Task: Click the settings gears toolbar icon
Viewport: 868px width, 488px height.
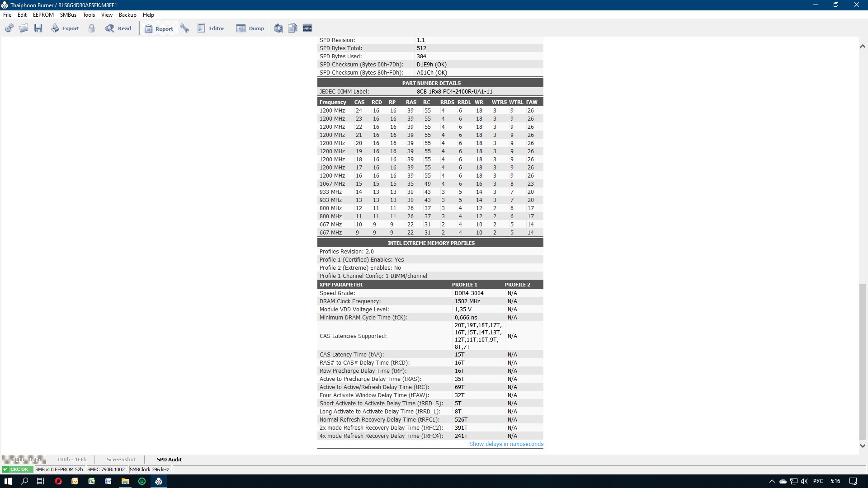Action: (9, 28)
